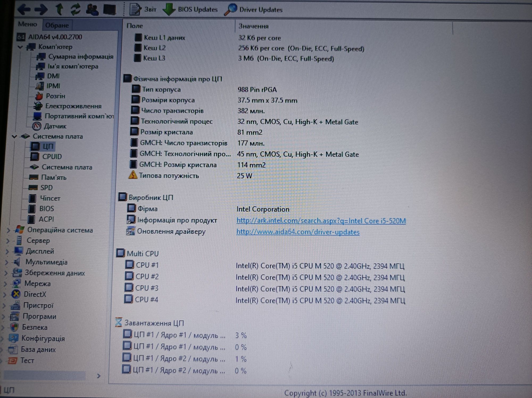The width and height of the screenshot is (532, 398).
Task: Collapse the Комп'ютер tree node
Action: 20,47
